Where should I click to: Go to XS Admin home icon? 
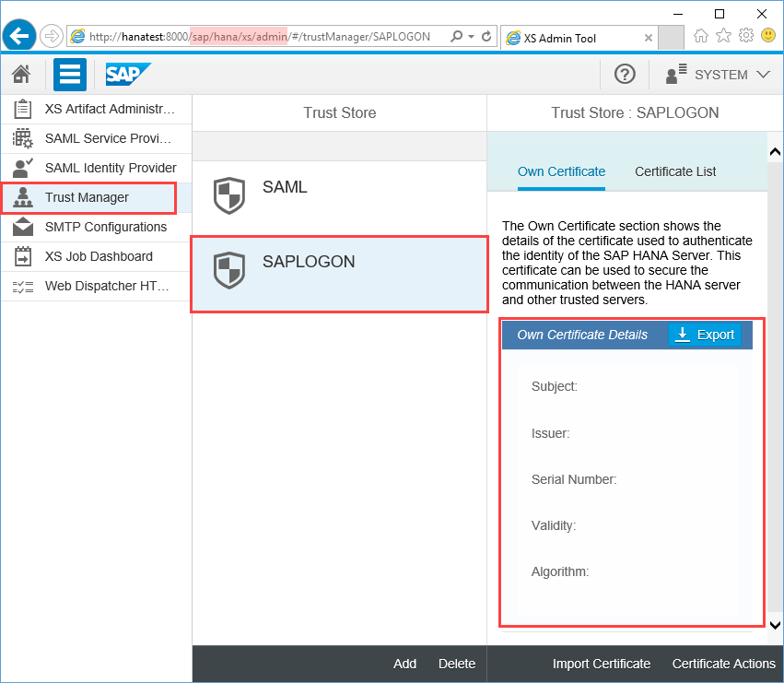21,74
